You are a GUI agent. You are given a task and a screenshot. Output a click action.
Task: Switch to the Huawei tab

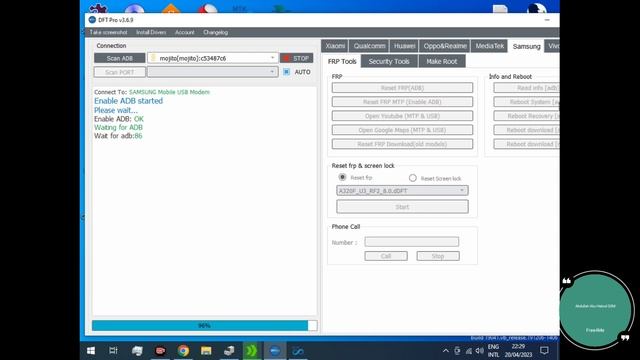tap(404, 46)
